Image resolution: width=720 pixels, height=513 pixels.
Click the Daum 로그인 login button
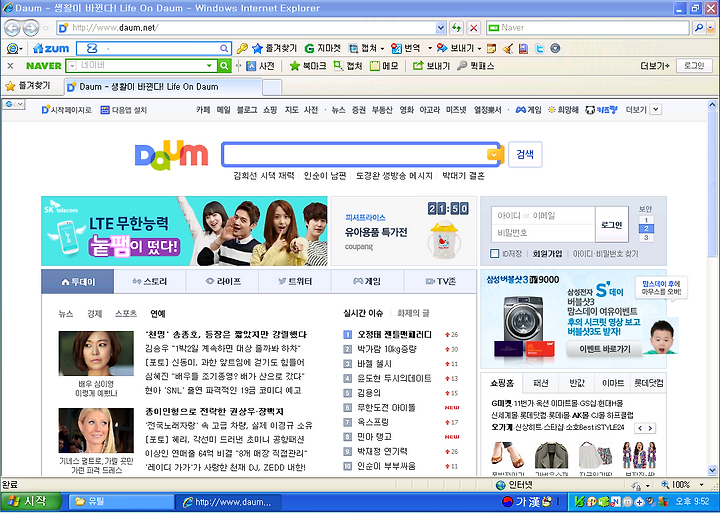tap(612, 225)
